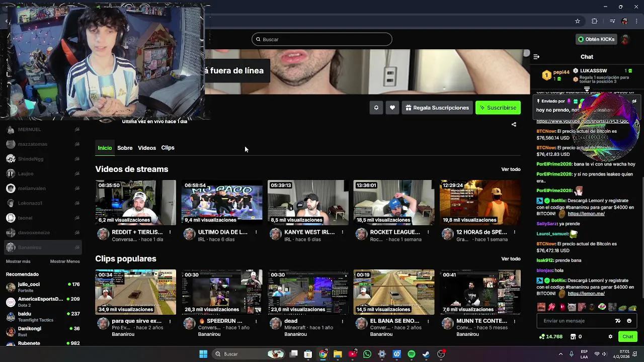Toggle notifications for melianvalen channel
This screenshot has height=362, width=644.
(x=77, y=189)
